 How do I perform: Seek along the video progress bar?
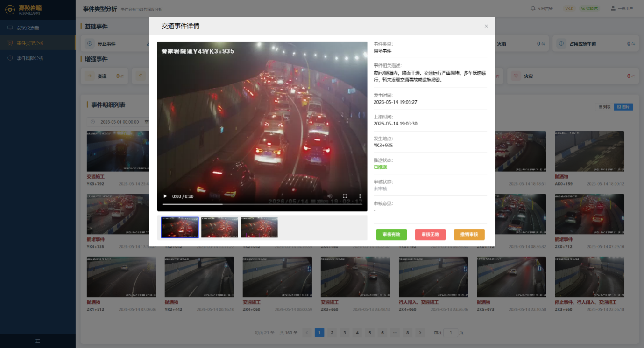tap(262, 204)
